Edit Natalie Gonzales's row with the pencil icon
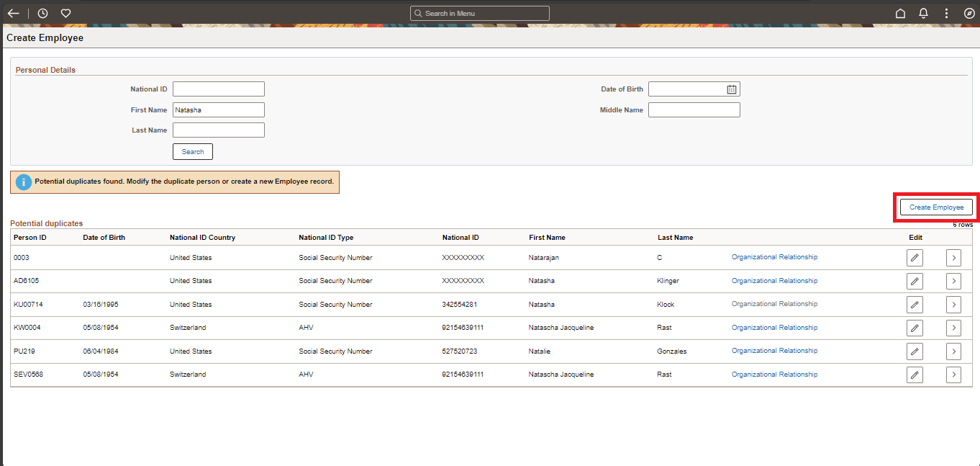The height and width of the screenshot is (466, 980). tap(915, 351)
